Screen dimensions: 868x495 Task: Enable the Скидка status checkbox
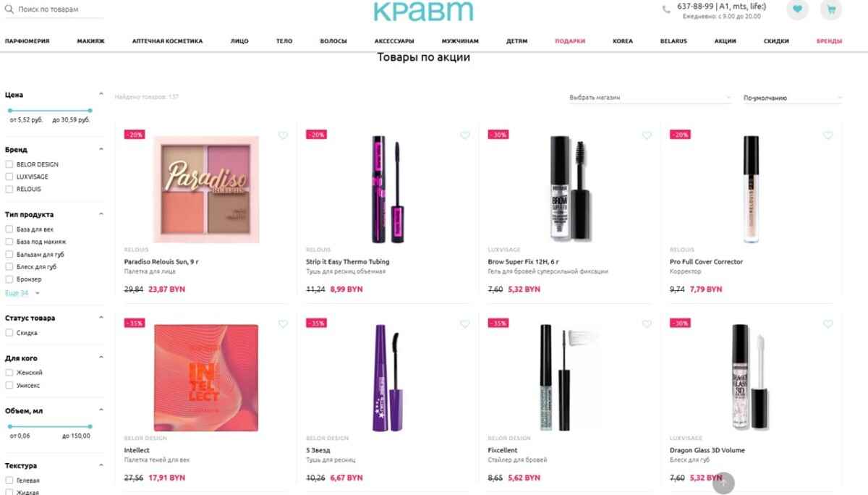click(9, 333)
